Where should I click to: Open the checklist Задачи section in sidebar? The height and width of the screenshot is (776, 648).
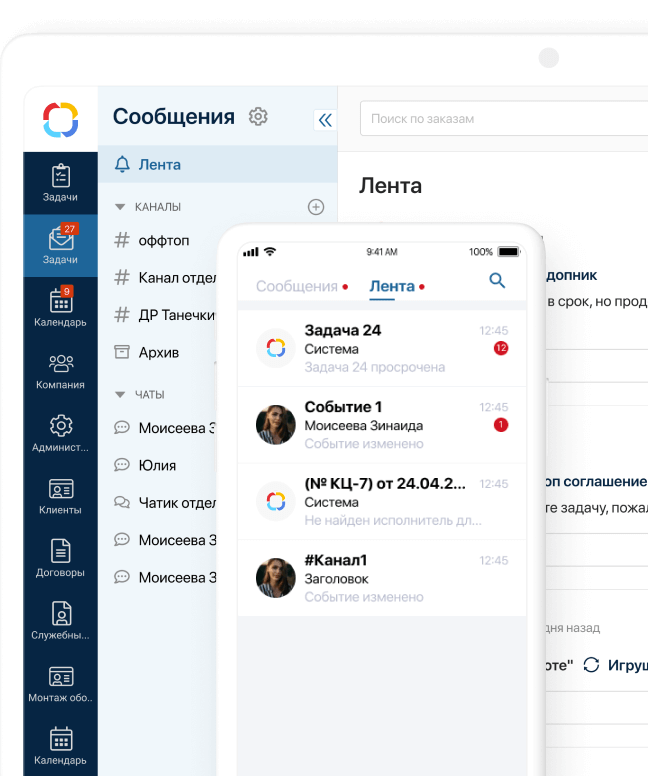tap(60, 183)
